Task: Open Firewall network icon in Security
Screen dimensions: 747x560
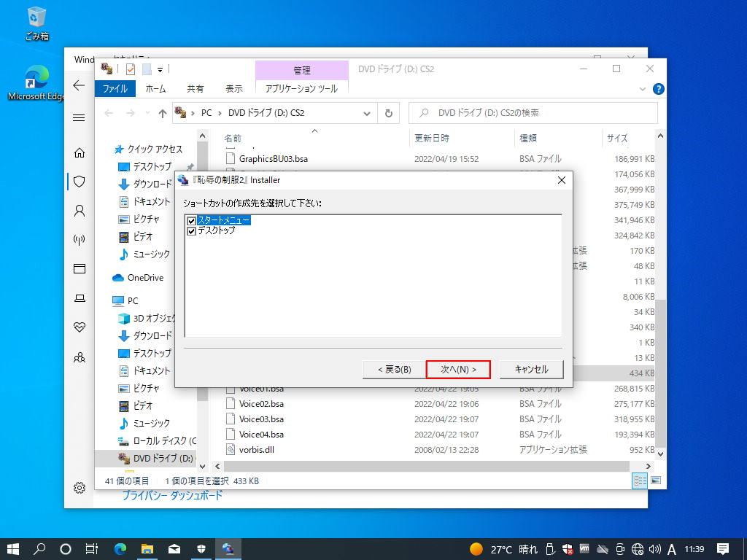Action: [x=79, y=239]
